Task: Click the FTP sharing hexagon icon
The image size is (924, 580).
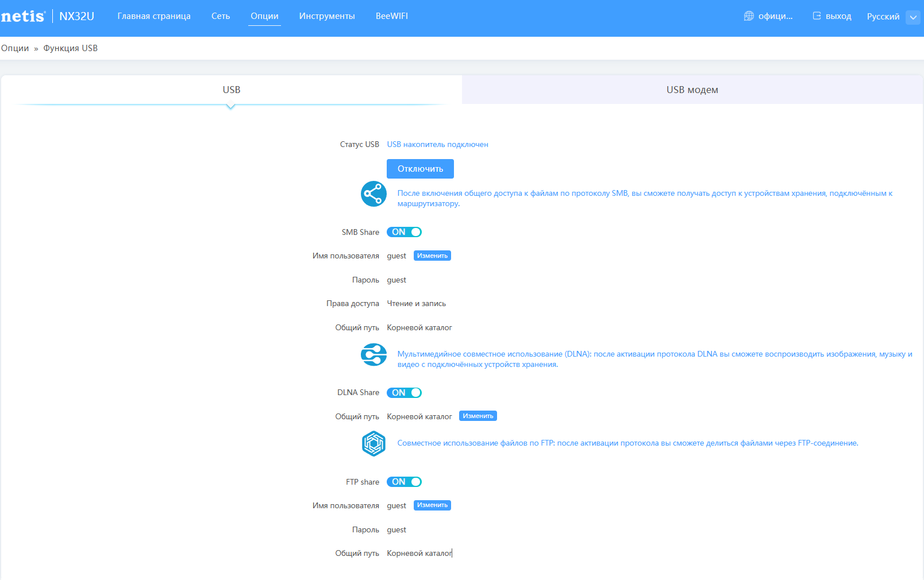Action: point(374,443)
